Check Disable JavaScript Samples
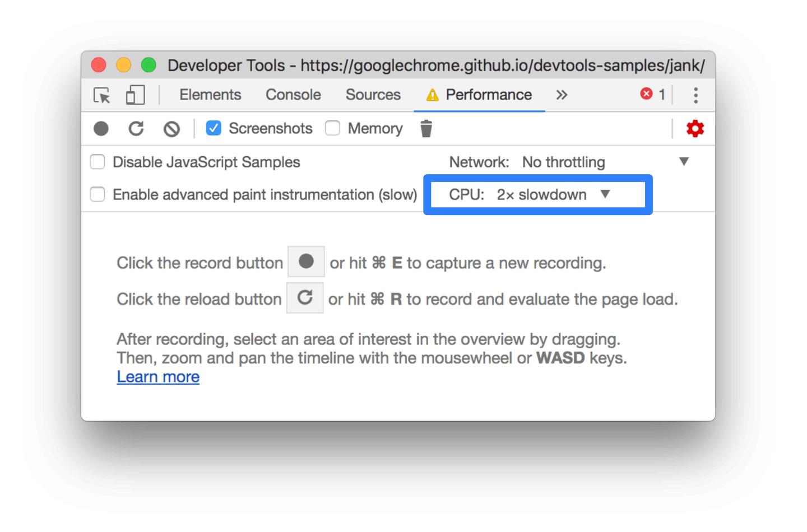Screen dimensions: 807x532 (97, 162)
